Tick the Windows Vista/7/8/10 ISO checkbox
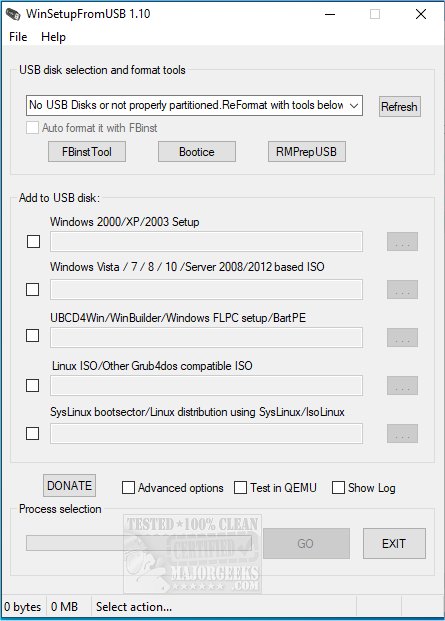Image resolution: width=445 pixels, height=621 pixels. click(32, 290)
